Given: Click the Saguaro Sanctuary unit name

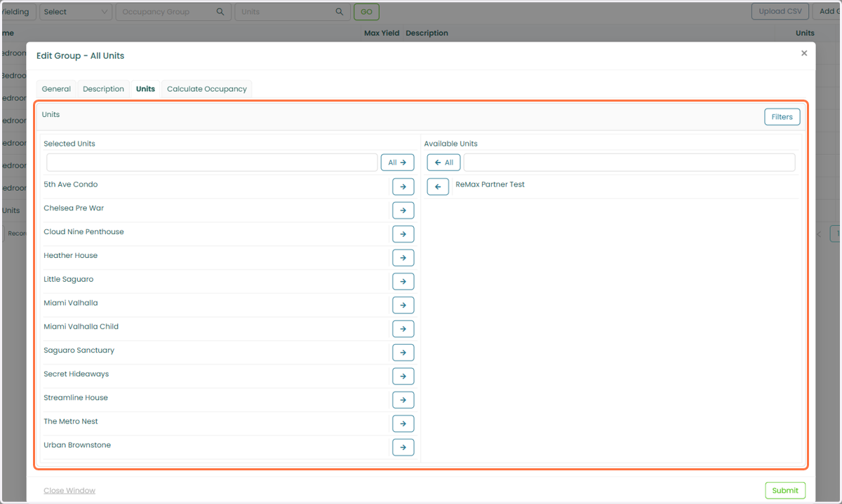Looking at the screenshot, I should click(79, 350).
